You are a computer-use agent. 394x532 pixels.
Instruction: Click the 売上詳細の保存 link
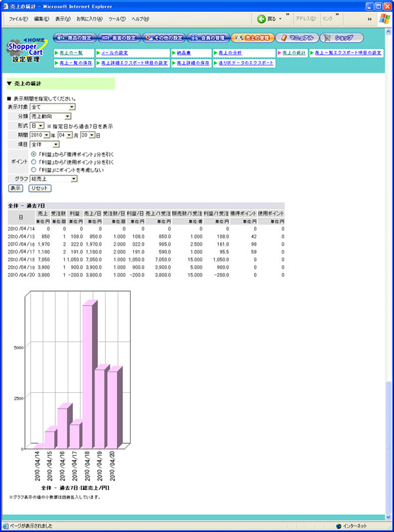click(193, 63)
